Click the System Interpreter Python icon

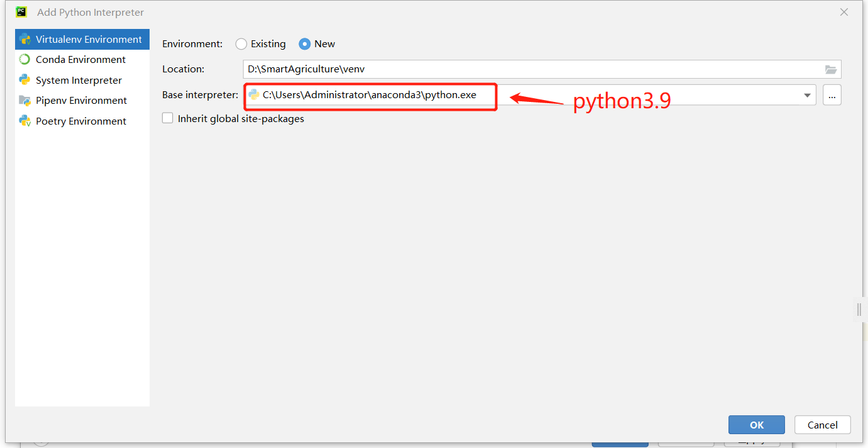point(25,80)
